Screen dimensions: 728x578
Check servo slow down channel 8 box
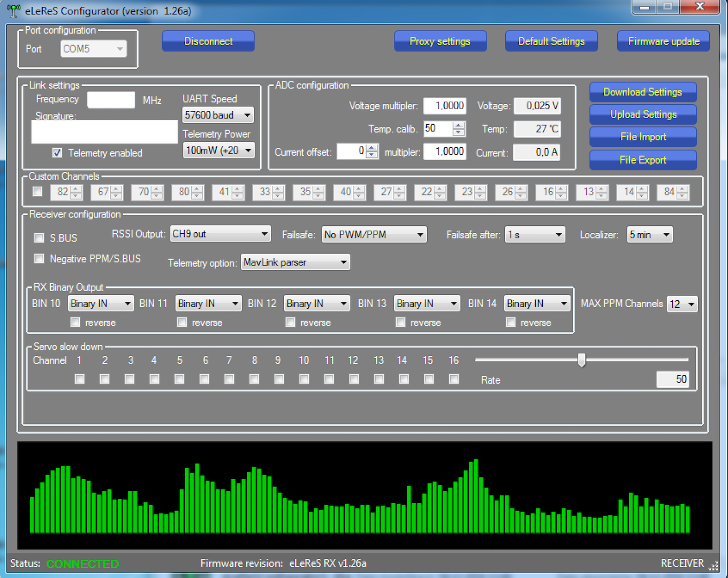[x=254, y=379]
